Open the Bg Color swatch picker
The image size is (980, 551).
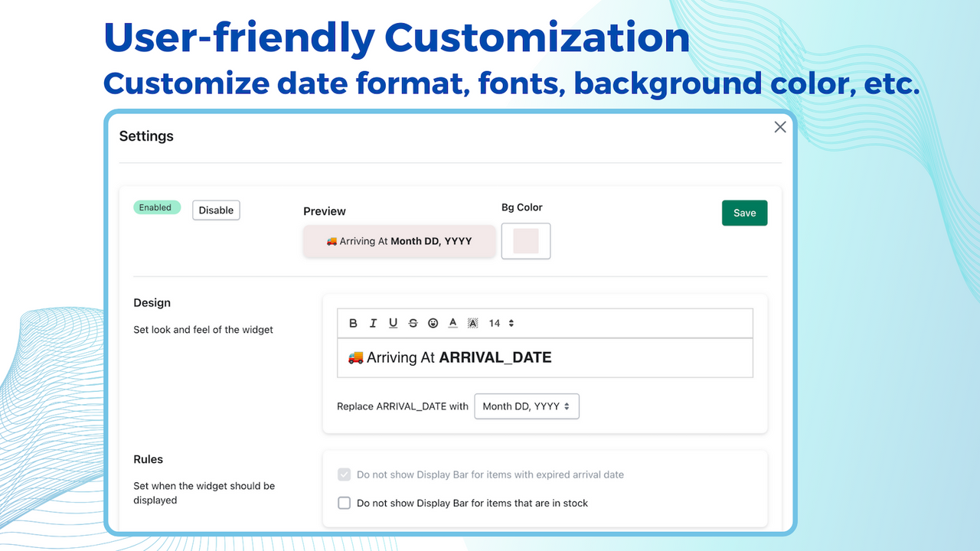pos(526,241)
